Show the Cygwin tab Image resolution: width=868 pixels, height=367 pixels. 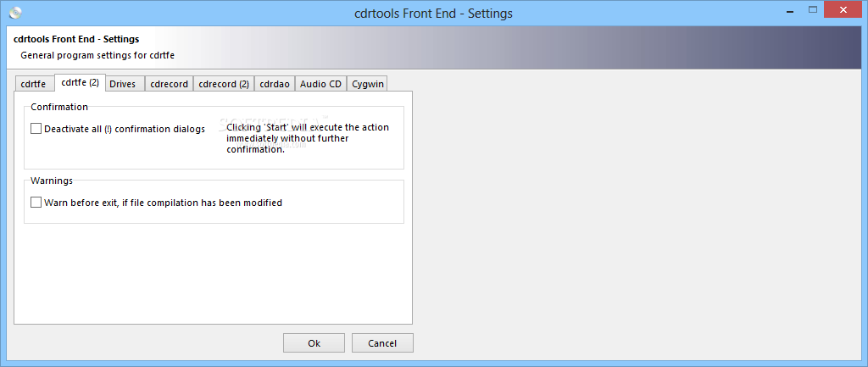point(368,84)
